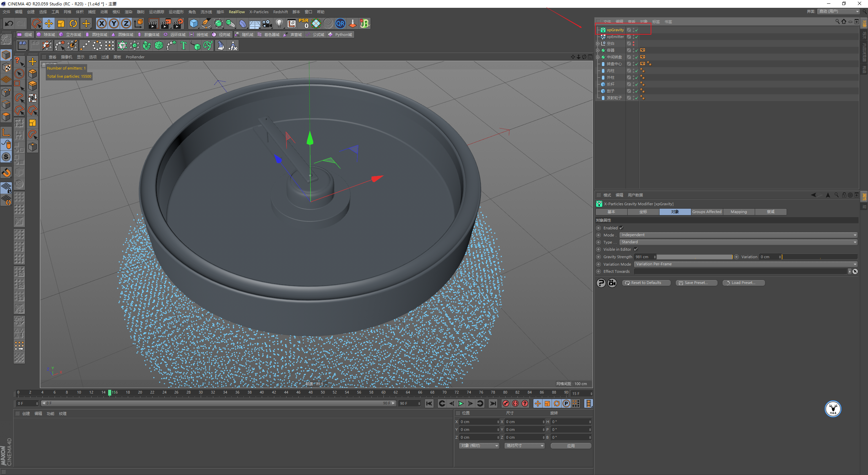Open the X-Particles menu
The width and height of the screenshot is (868, 475).
259,12
